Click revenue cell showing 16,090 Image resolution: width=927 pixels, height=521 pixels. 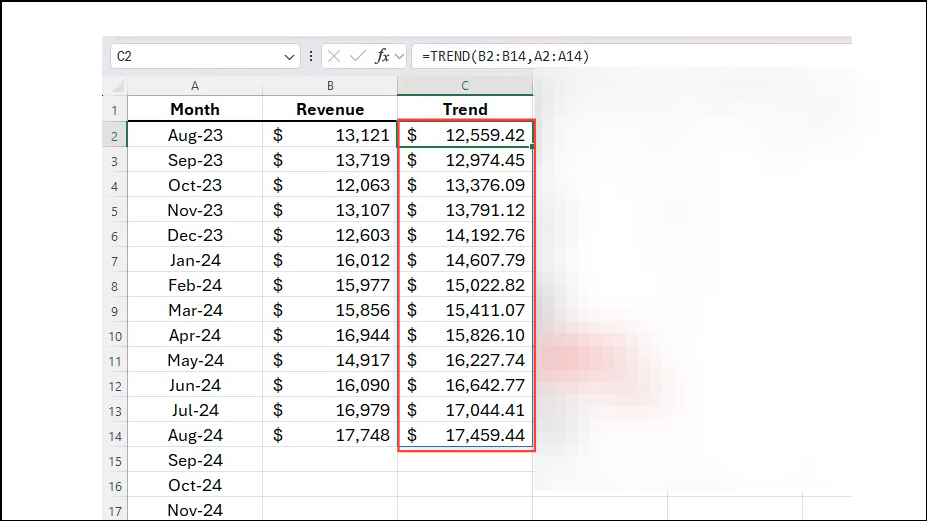(x=330, y=385)
